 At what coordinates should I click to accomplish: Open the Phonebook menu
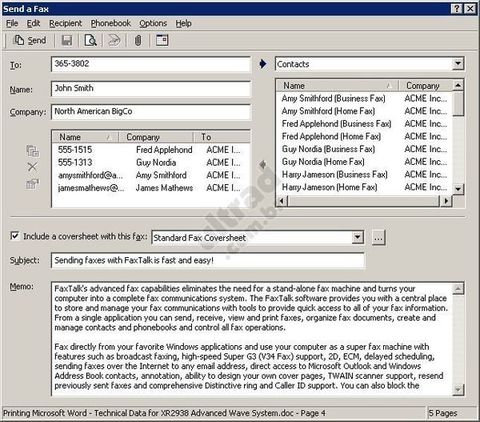(111, 23)
